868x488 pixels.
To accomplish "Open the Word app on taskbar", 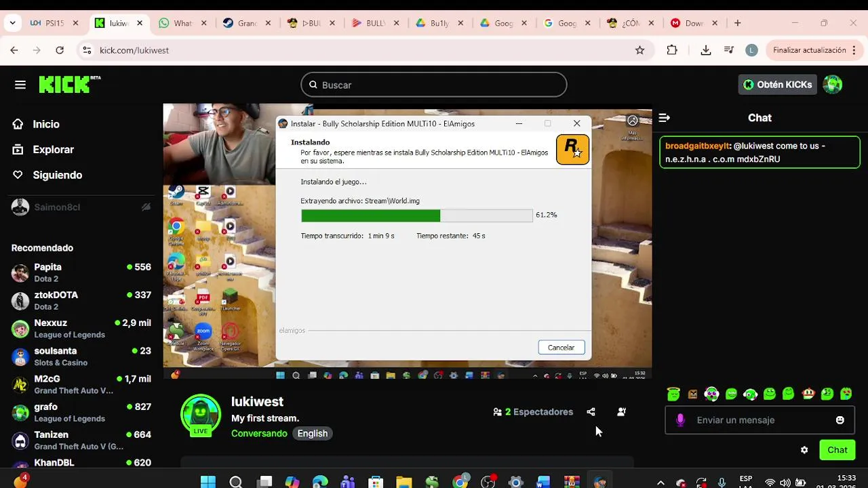I will point(543,482).
